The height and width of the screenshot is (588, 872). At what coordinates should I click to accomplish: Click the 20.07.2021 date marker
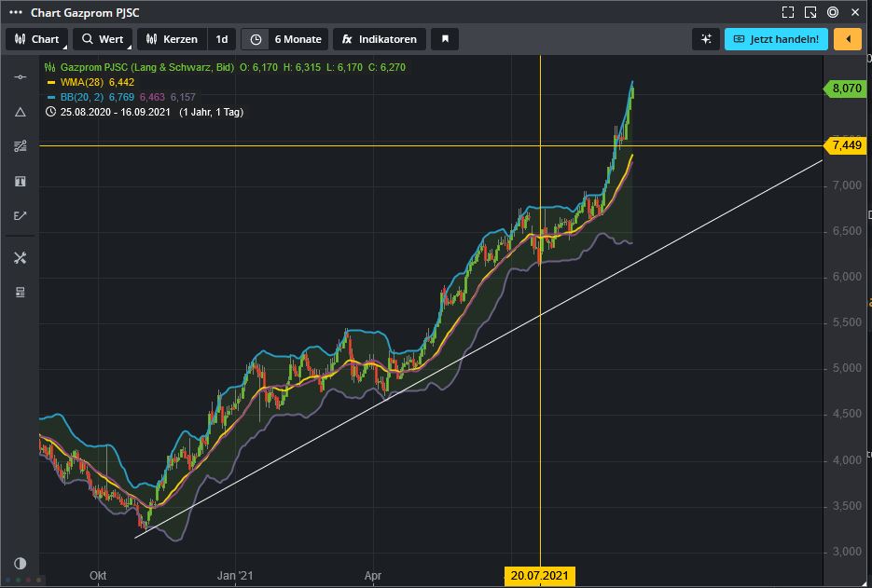(x=542, y=576)
